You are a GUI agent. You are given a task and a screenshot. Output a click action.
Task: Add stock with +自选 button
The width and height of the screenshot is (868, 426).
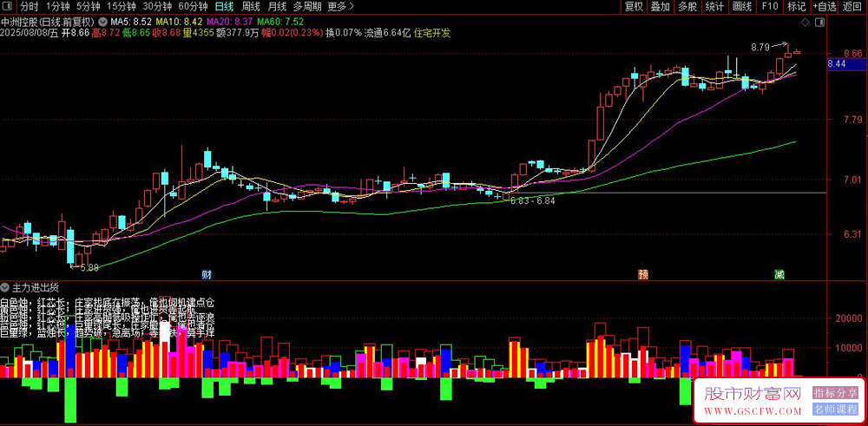click(825, 7)
